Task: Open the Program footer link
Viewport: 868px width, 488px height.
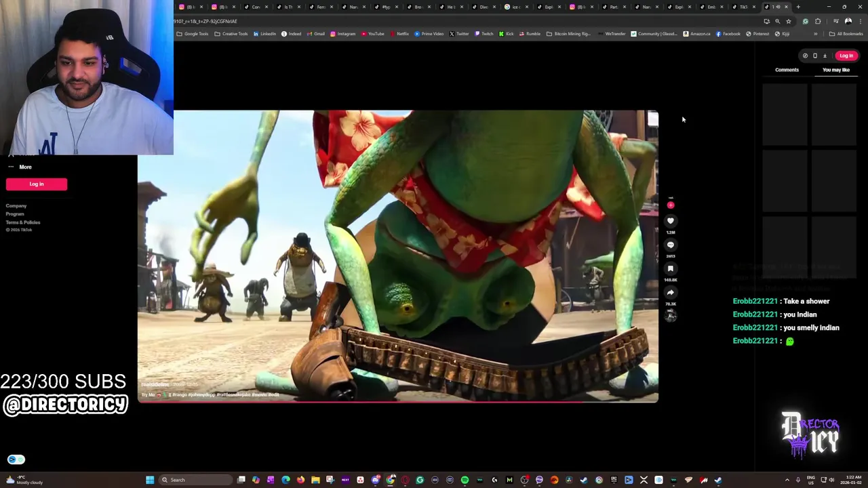Action: (x=15, y=214)
